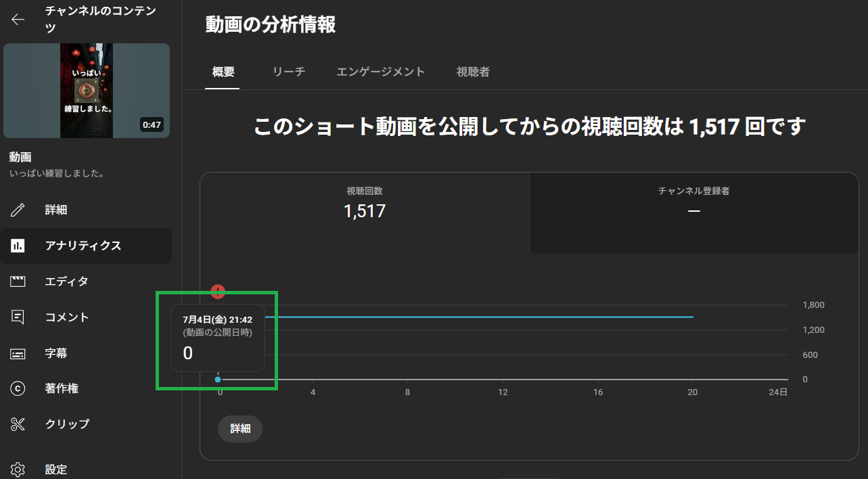This screenshot has width=868, height=479.
Task: Switch to the リーチ tab
Action: point(289,72)
